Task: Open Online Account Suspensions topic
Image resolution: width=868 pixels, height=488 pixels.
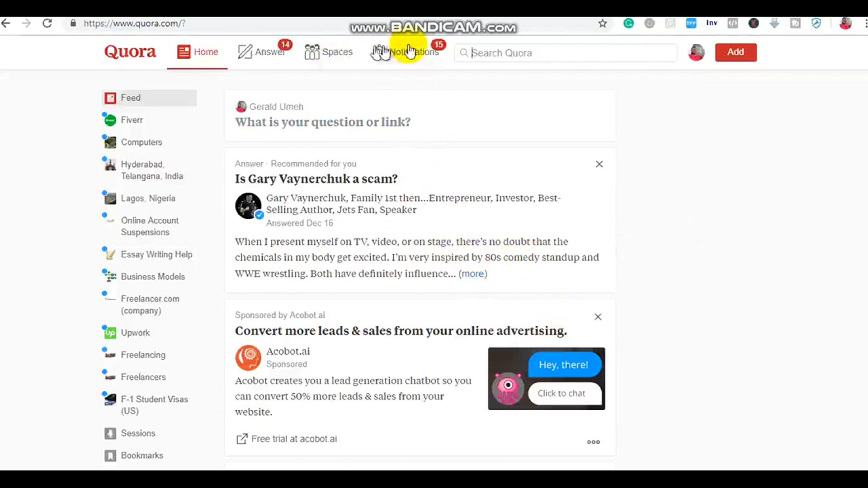Action: 149,226
